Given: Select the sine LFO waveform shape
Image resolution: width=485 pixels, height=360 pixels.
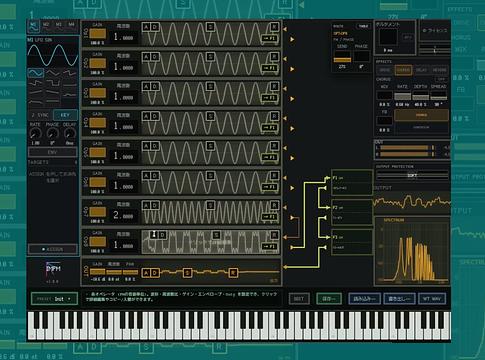Looking at the screenshot, I should coord(36,72).
